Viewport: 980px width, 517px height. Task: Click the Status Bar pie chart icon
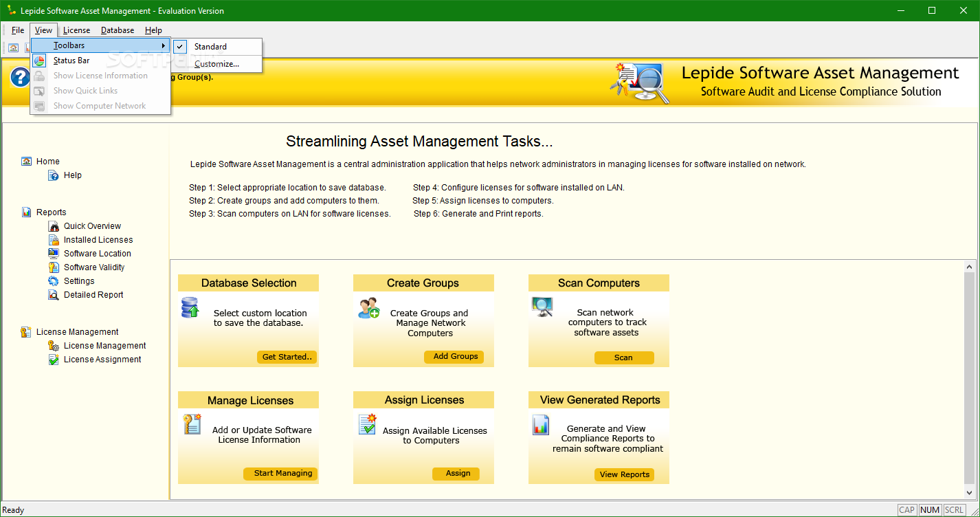[40, 60]
